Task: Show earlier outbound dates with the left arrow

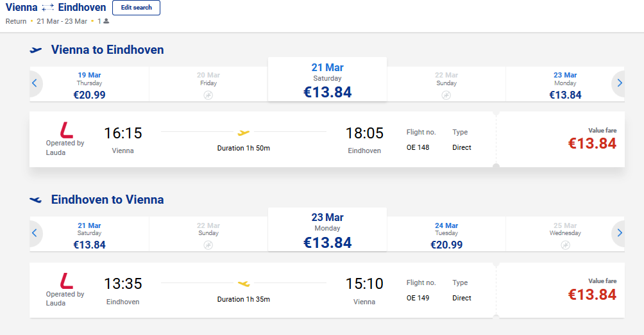Action: click(35, 83)
